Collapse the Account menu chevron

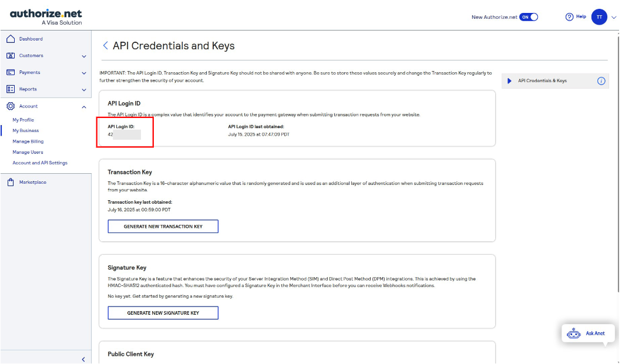coord(83,107)
